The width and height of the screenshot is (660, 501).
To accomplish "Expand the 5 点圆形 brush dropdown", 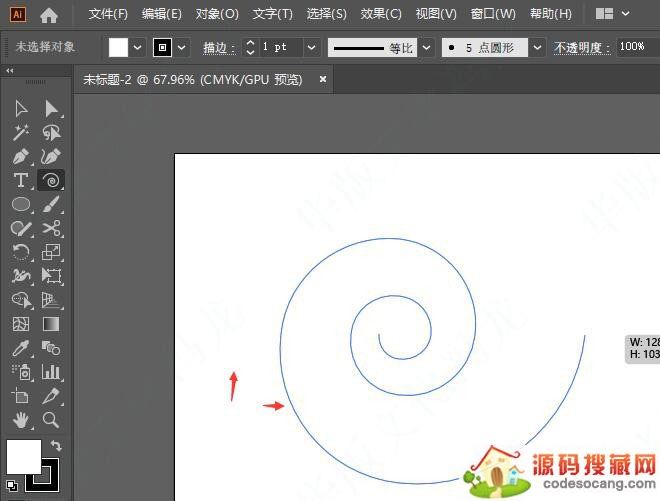I will [538, 47].
